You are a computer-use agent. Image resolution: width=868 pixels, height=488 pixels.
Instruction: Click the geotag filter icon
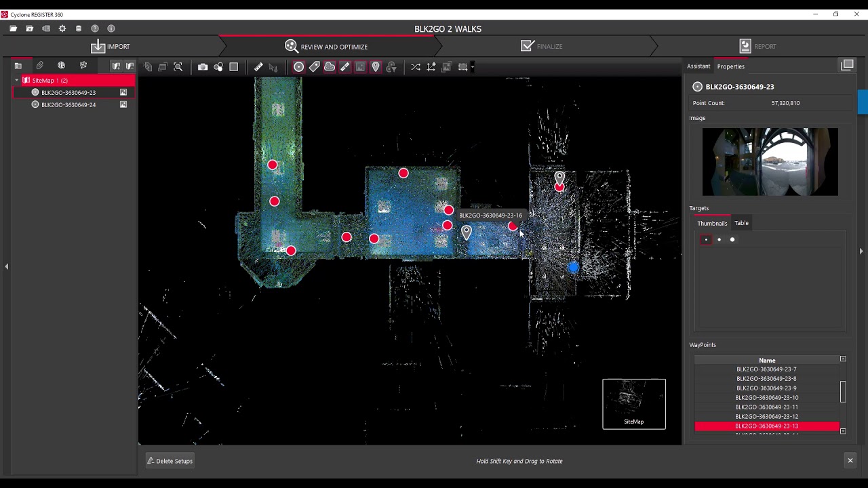click(x=391, y=67)
